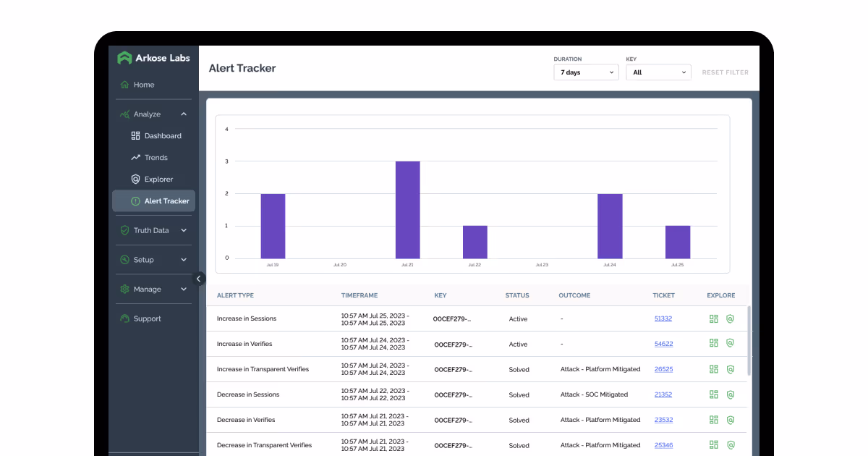Click the Jul 21 bar in chart

(x=407, y=210)
